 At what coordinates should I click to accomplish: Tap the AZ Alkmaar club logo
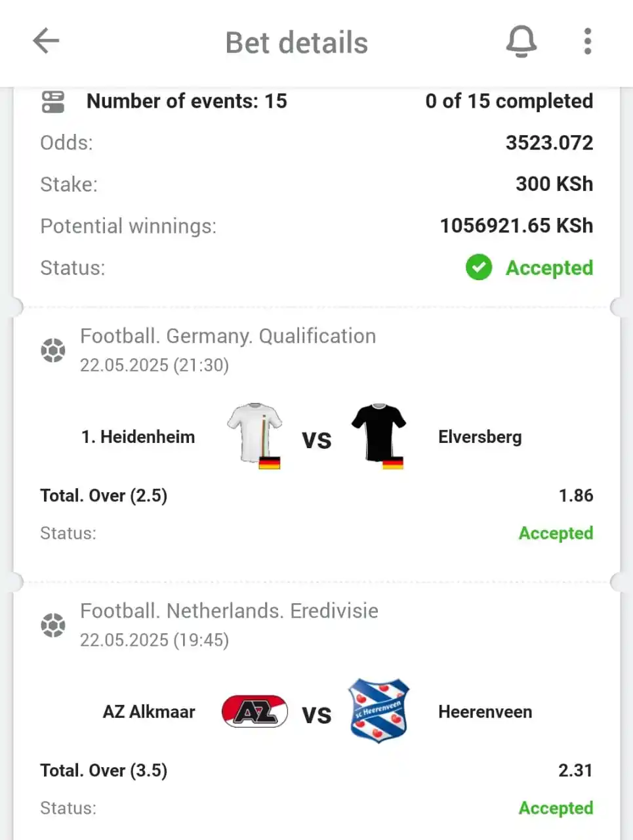tap(255, 711)
